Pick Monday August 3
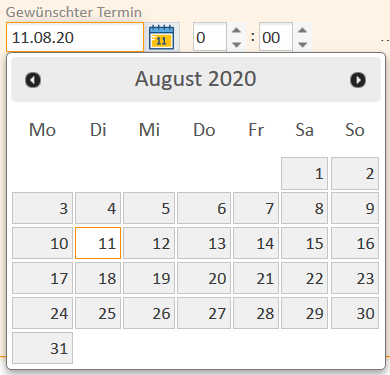390x375 pixels. coord(42,208)
